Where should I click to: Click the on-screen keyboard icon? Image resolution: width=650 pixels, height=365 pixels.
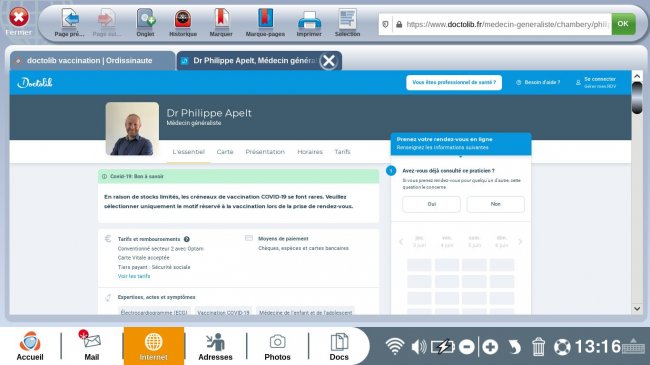[x=633, y=346]
